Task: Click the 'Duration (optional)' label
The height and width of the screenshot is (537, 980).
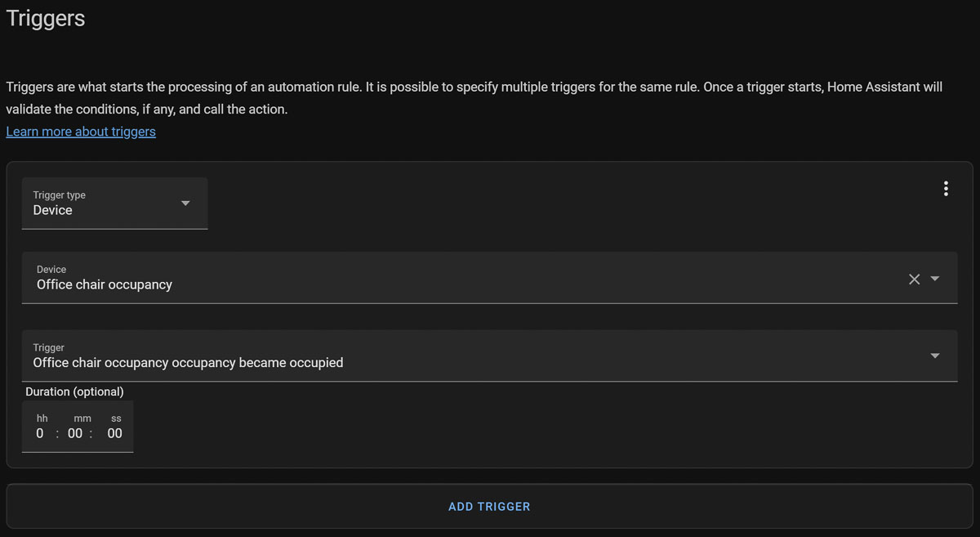Action: tap(74, 392)
